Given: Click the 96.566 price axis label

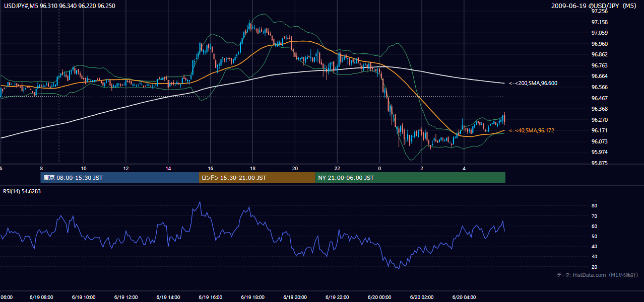Looking at the screenshot, I should pos(600,87).
